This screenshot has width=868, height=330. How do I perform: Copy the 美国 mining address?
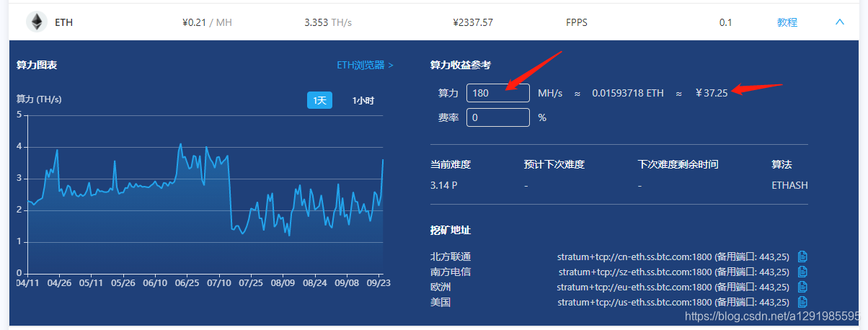803,302
